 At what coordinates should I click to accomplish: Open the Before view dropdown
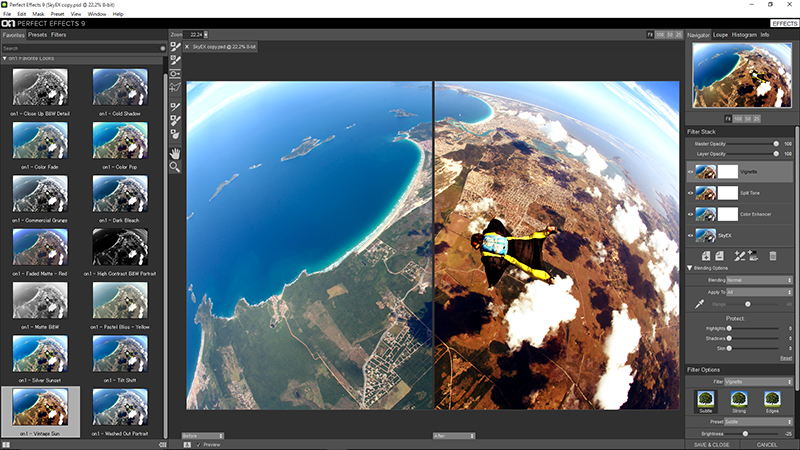tap(203, 436)
